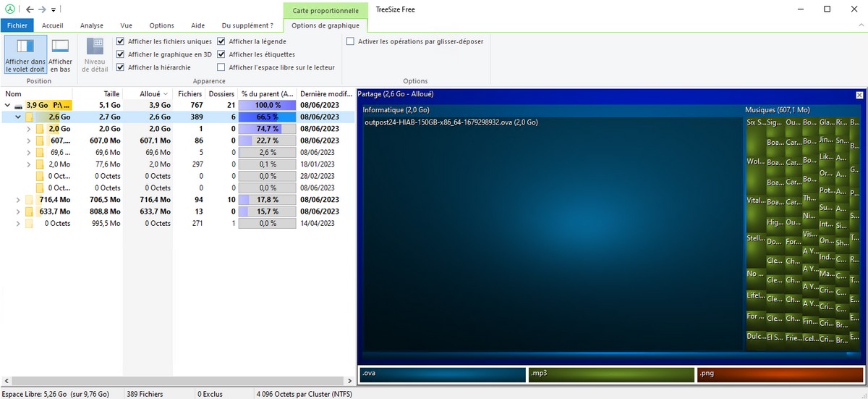The height and width of the screenshot is (399, 868).
Task: Expand the 633,7 Mo folder node
Action: [18, 211]
